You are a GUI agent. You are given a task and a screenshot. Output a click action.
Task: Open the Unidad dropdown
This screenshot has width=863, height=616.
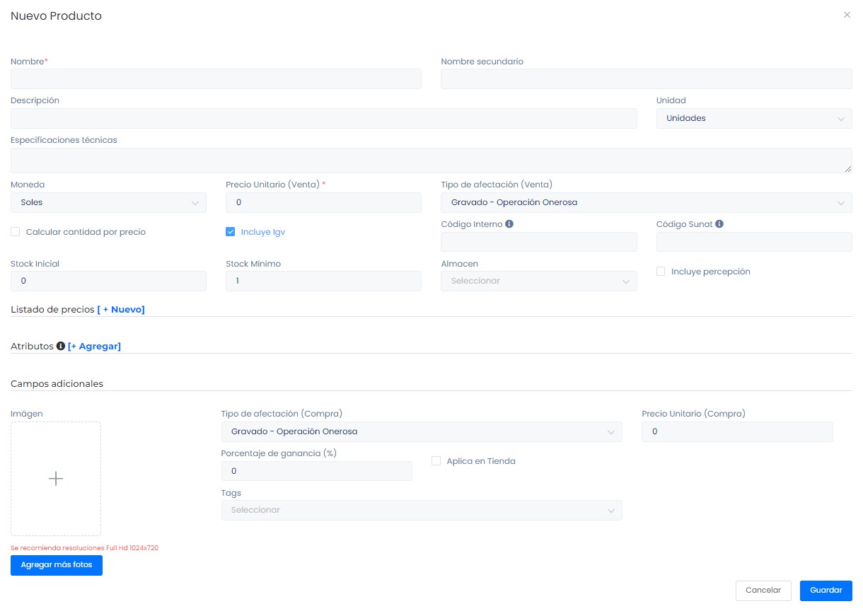754,118
